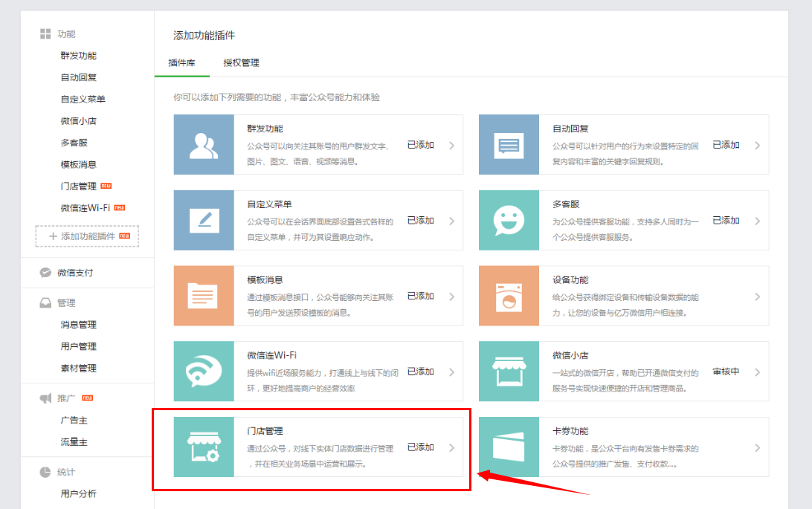
Task: Open 微信支付 in the sidebar
Action: tap(75, 273)
